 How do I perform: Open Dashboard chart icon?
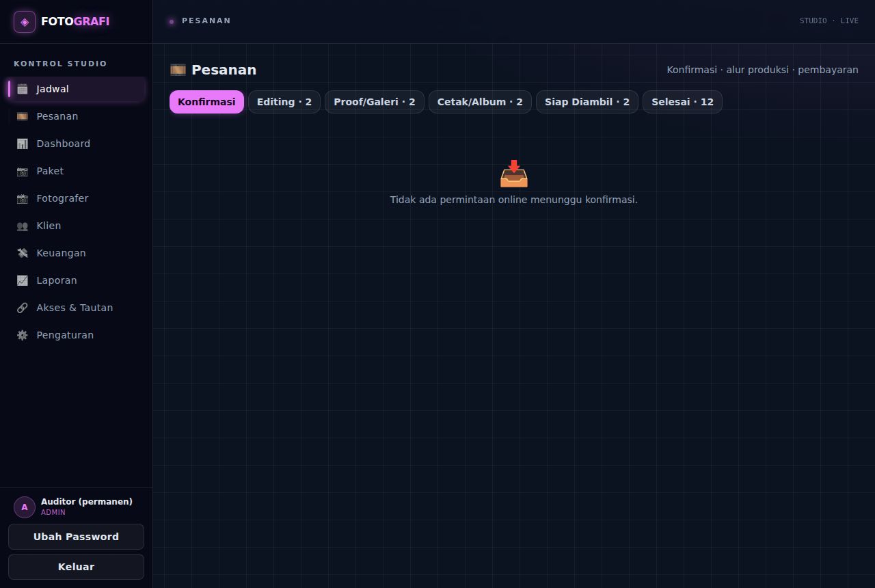pyautogui.click(x=23, y=144)
